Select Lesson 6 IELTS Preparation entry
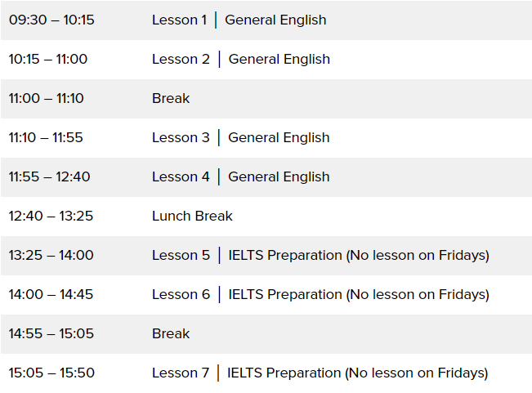Image resolution: width=532 pixels, height=393 pixels. tap(320, 294)
